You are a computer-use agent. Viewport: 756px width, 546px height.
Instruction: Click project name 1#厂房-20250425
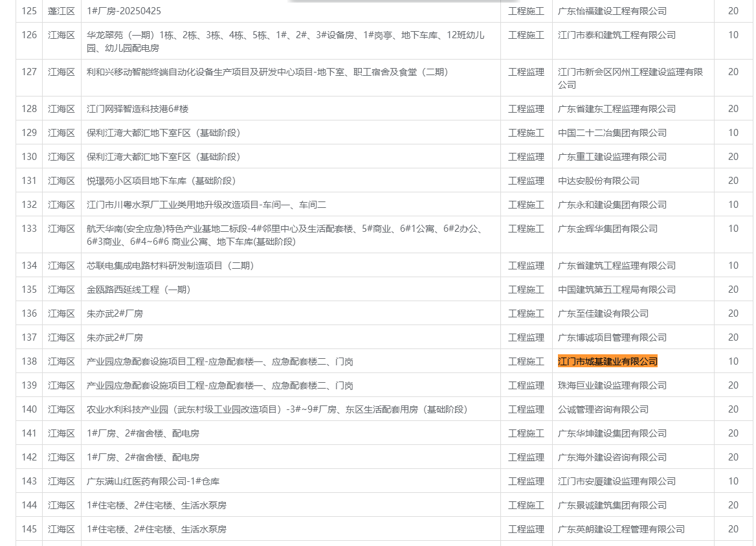(124, 11)
